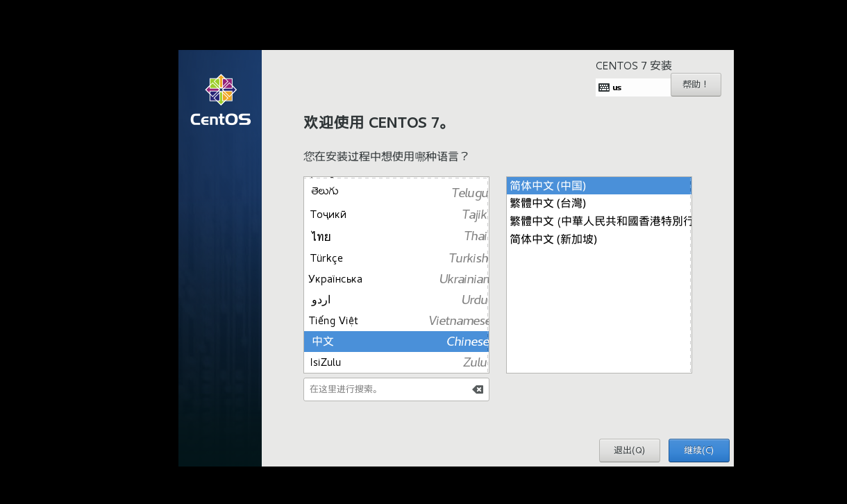Select Tajik in the language list

396,215
